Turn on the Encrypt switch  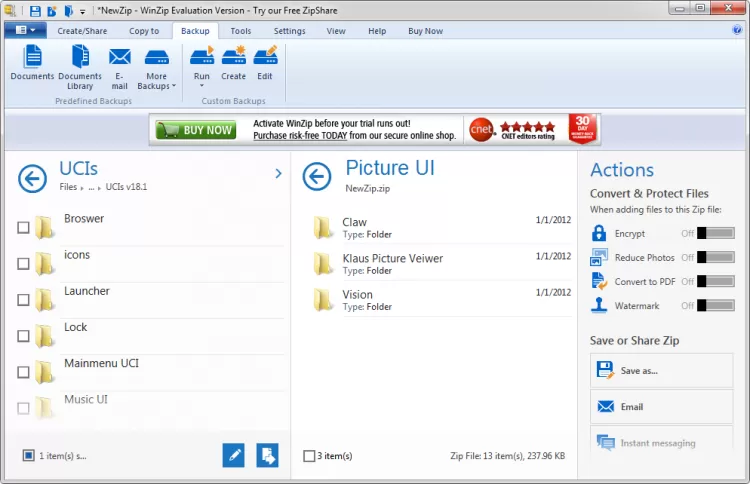pos(716,233)
